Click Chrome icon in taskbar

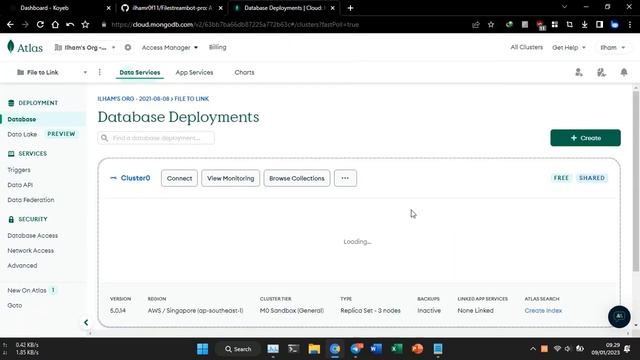pos(335,349)
